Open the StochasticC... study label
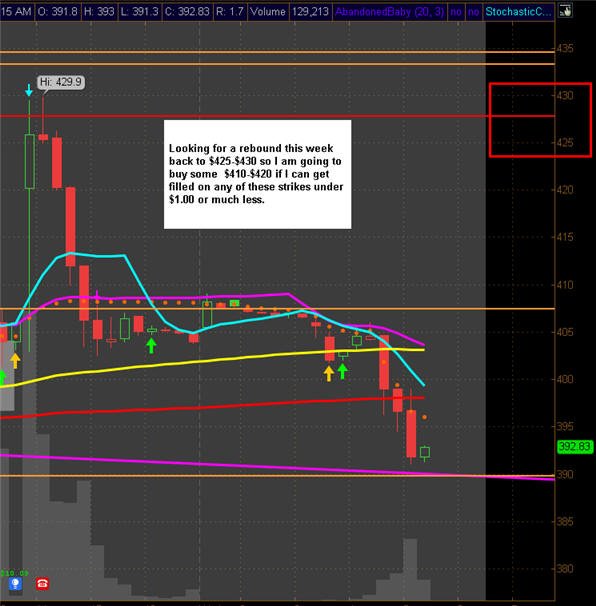 click(x=518, y=12)
